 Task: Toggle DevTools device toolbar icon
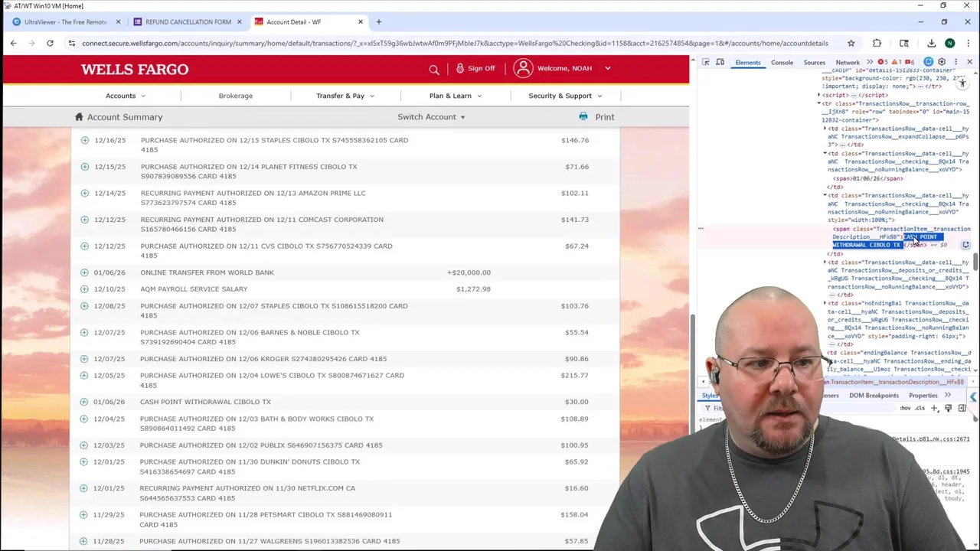[x=720, y=62]
